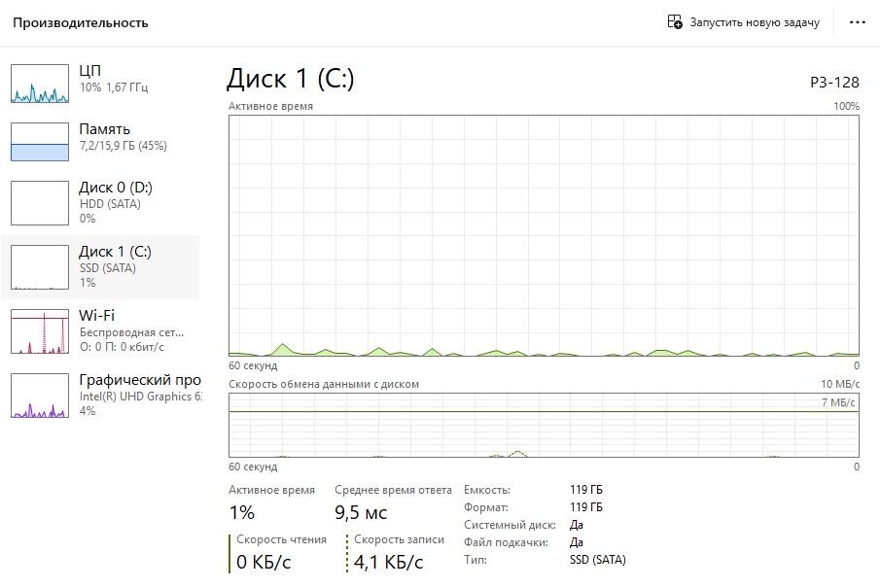Click the '4,1 КБ/с' write speed value
Screen dimensions: 880x588
388,562
